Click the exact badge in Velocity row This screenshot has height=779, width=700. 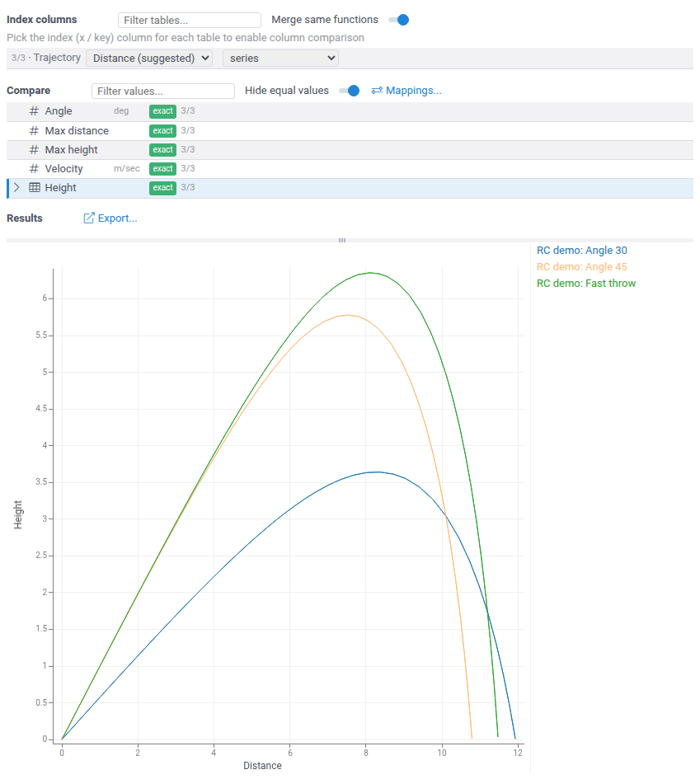click(163, 169)
